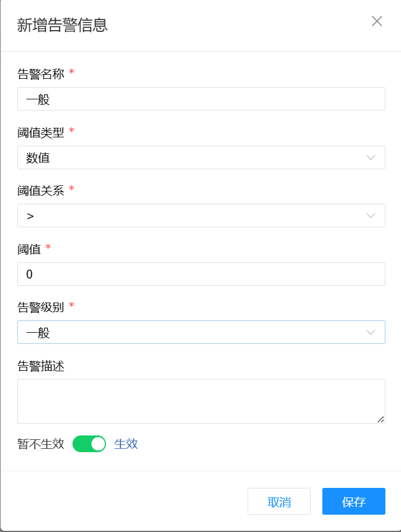Focus the 告警名称 input containing 一般
The image size is (401, 532).
(201, 99)
